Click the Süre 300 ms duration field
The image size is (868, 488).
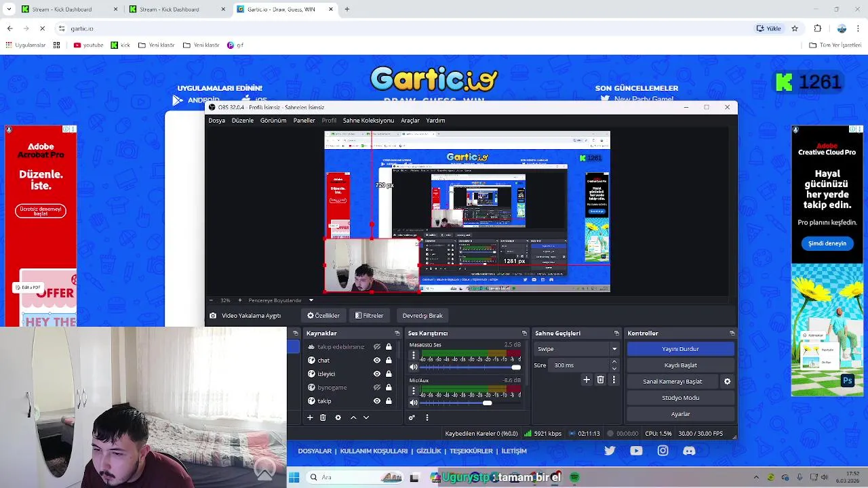tap(580, 365)
